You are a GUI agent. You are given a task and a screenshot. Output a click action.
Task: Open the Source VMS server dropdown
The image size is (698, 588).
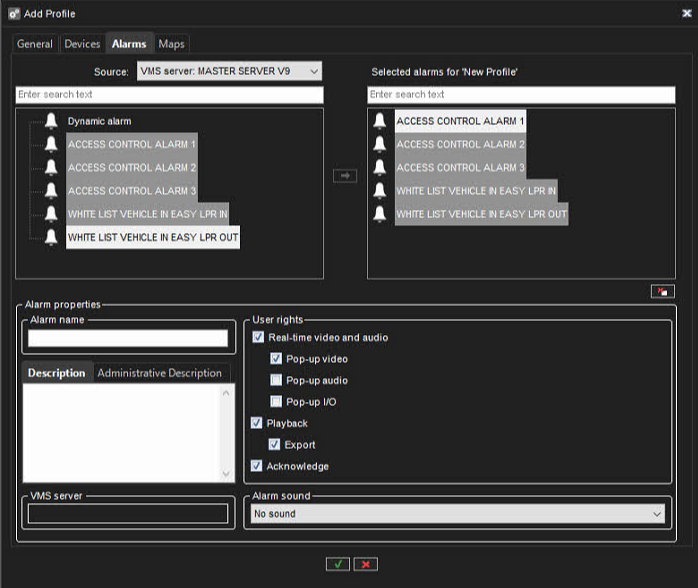coord(228,71)
